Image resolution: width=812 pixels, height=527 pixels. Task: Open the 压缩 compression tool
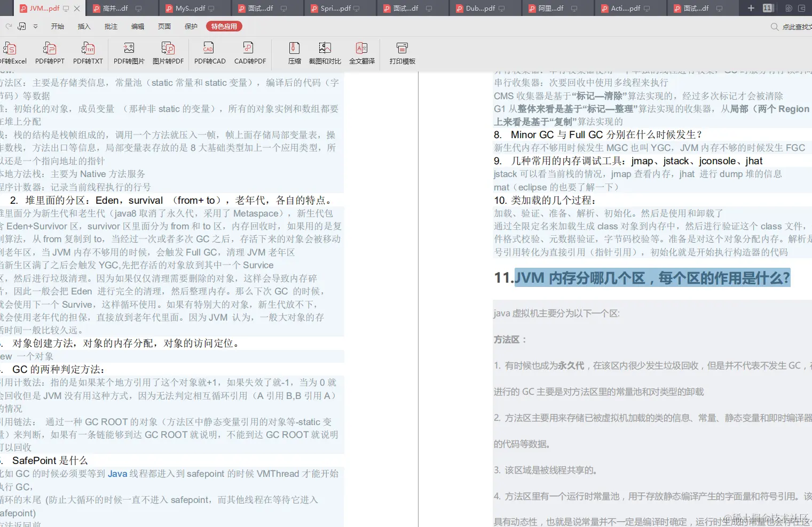click(294, 53)
